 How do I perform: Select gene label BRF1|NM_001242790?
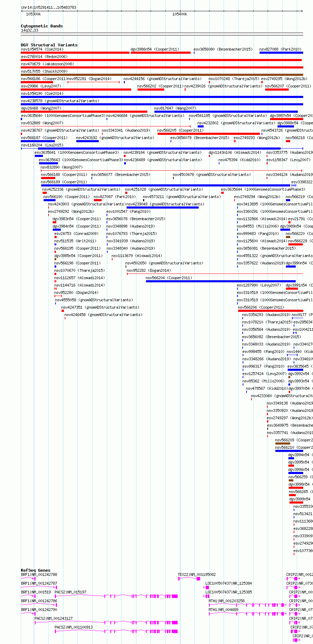39,610
